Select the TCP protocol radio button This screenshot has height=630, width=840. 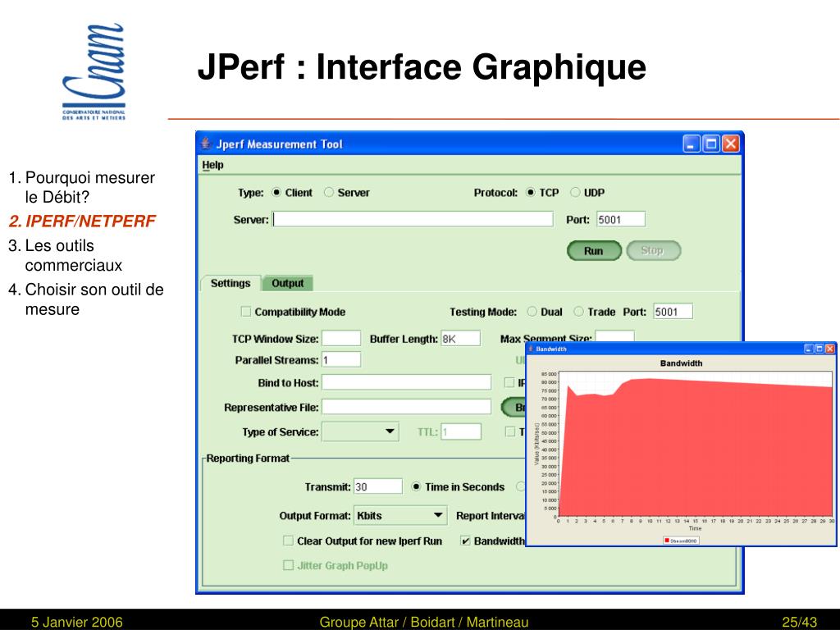(x=531, y=192)
